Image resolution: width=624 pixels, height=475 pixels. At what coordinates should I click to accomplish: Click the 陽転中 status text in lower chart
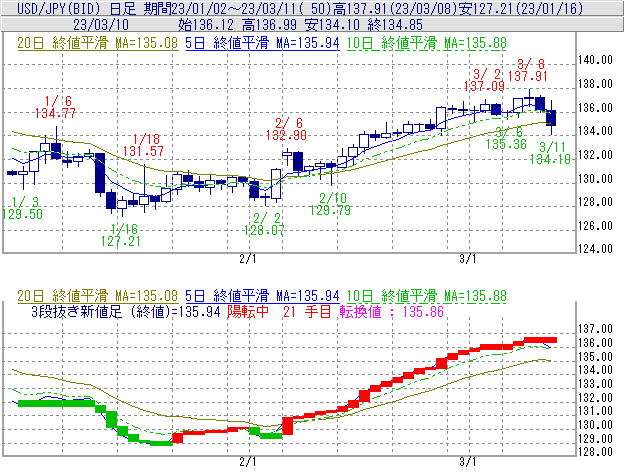pyautogui.click(x=248, y=312)
